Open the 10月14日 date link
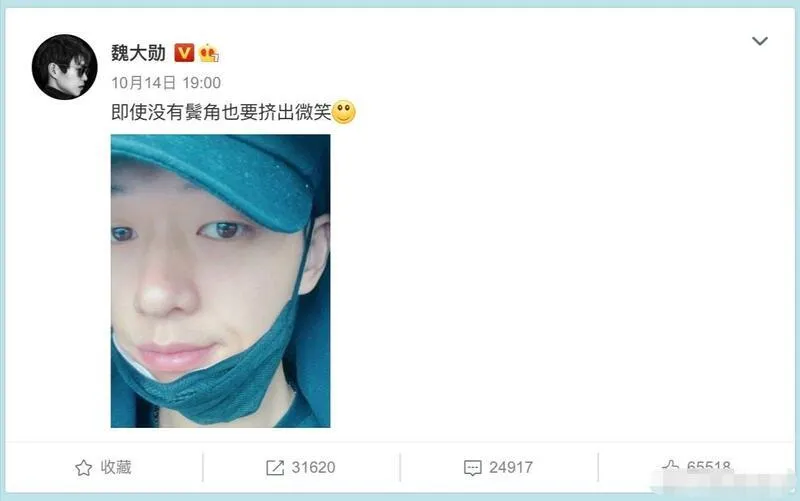 coord(144,83)
